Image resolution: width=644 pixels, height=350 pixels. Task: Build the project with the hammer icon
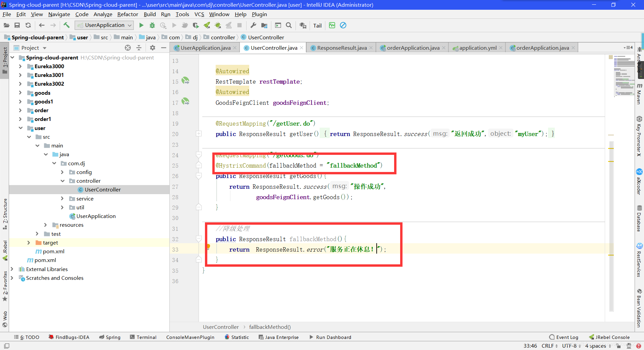coord(66,25)
